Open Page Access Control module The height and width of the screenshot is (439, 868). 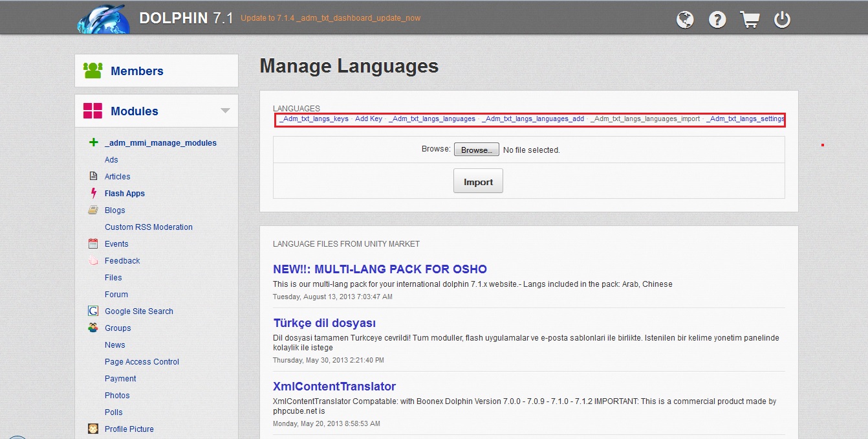(x=142, y=361)
